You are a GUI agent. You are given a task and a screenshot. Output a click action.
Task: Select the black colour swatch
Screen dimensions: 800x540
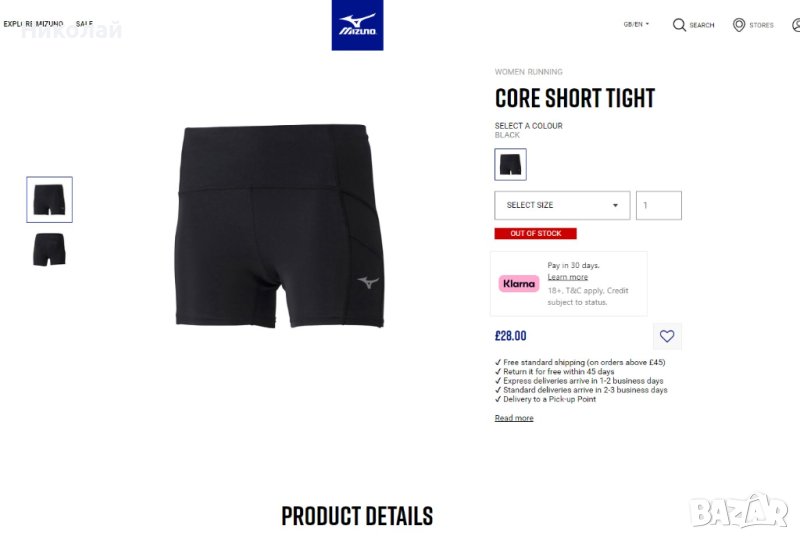tap(510, 164)
